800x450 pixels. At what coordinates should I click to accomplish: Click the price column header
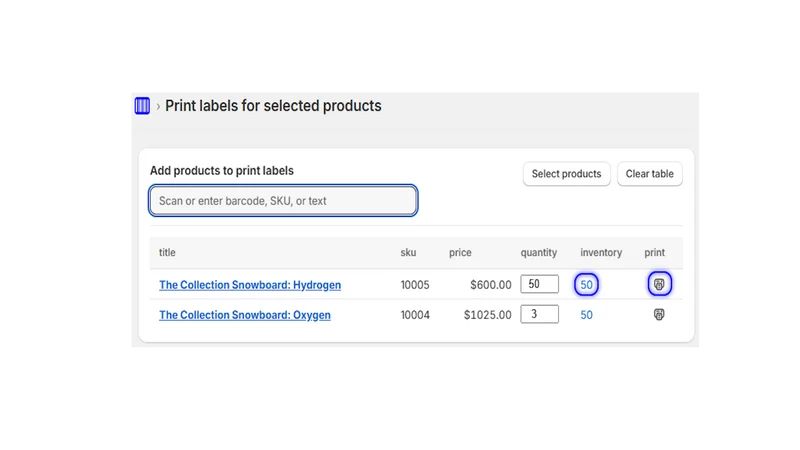point(460,253)
